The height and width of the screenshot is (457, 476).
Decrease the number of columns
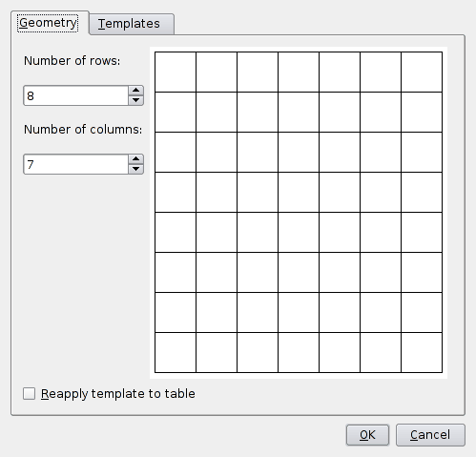pos(136,169)
